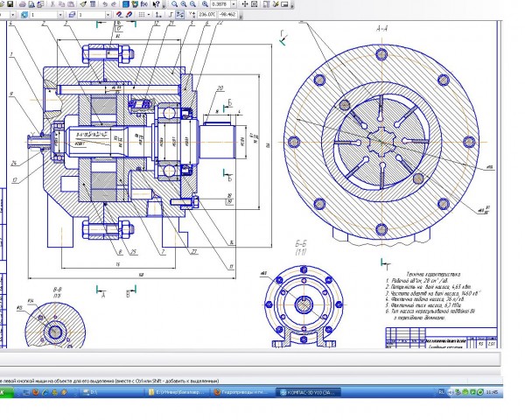Click the zoom-by-scale magnifier before the scale field

tap(205, 4)
